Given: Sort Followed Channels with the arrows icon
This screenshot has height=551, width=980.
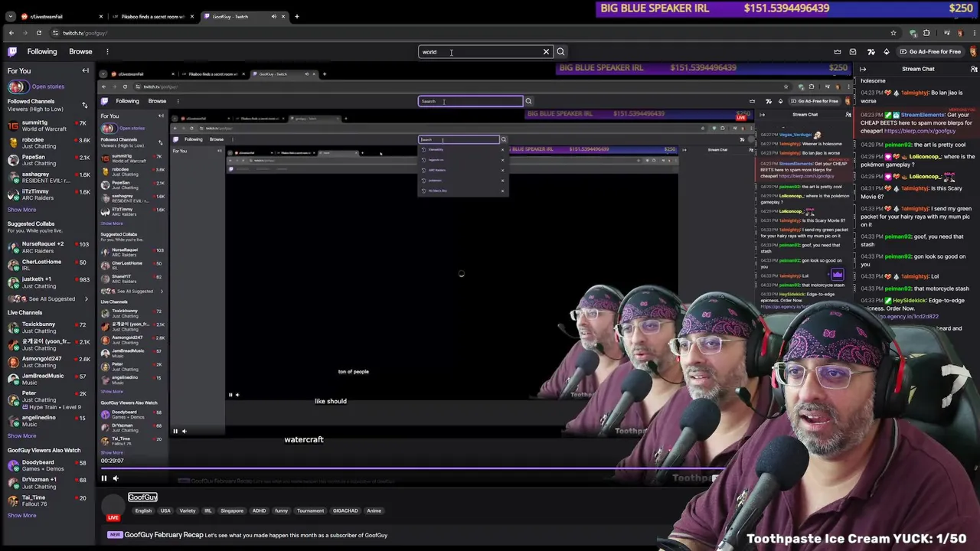Looking at the screenshot, I should [x=85, y=105].
